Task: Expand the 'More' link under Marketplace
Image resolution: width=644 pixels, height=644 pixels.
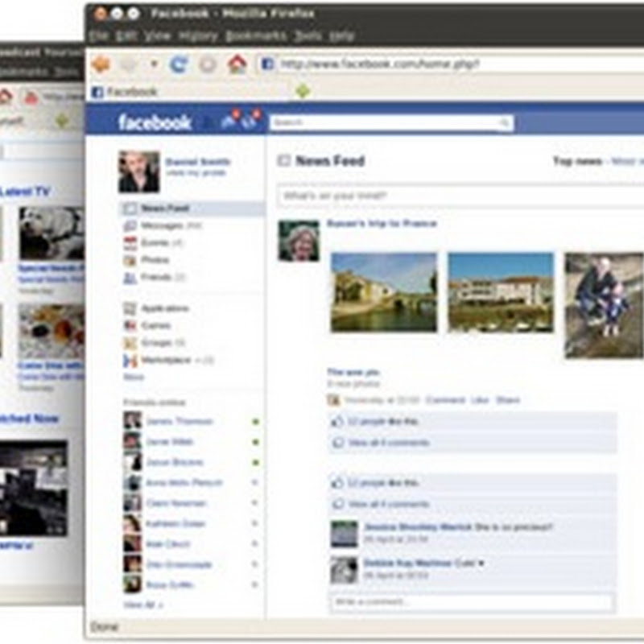Action: (x=134, y=377)
